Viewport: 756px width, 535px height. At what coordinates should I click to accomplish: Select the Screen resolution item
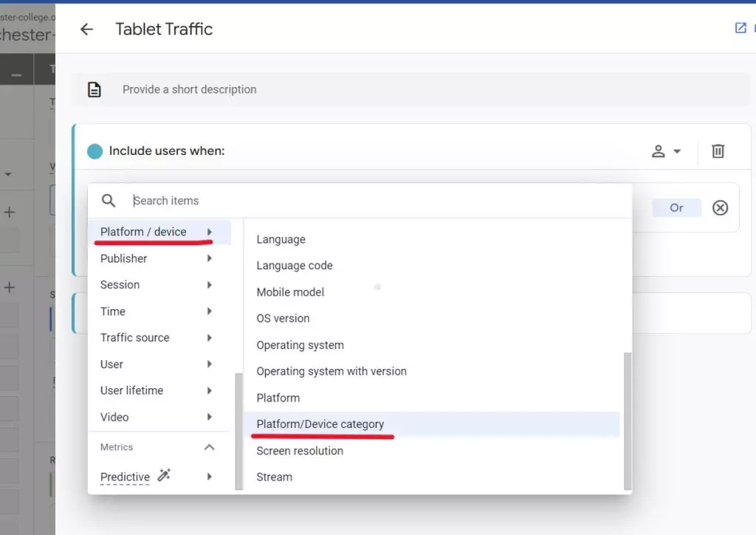(300, 451)
